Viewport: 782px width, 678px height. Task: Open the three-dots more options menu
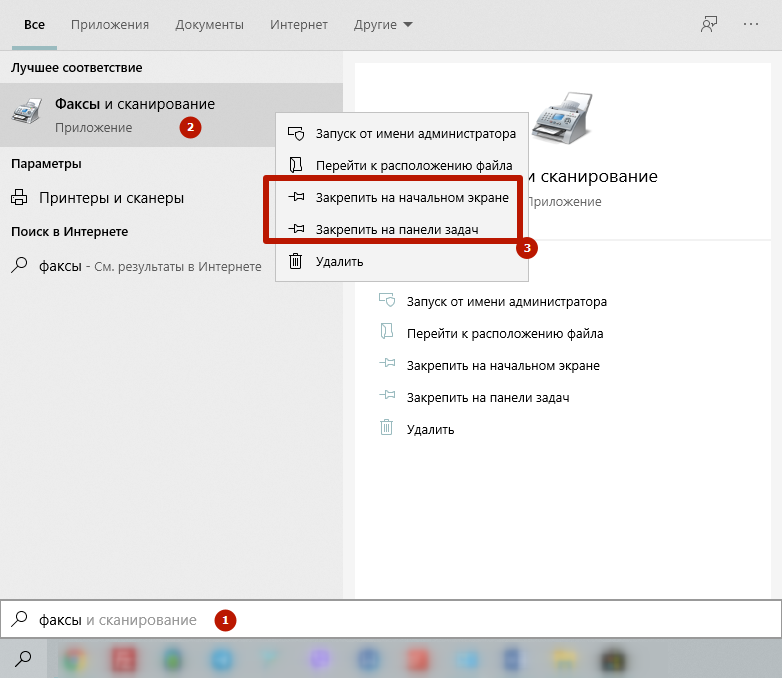coord(752,25)
